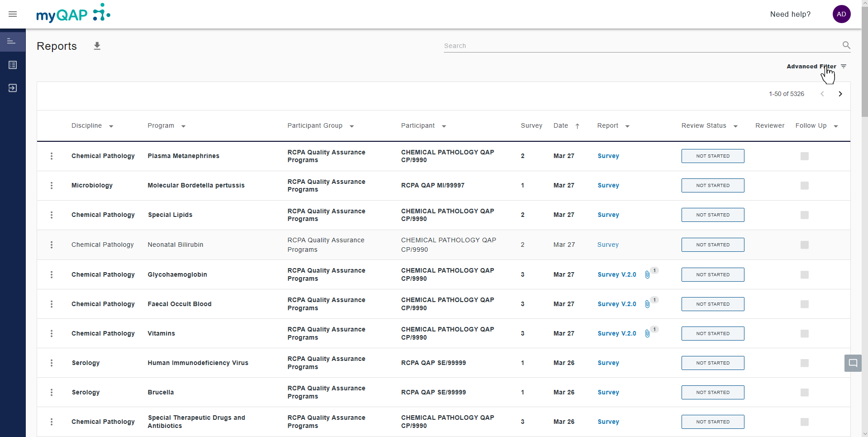
Task: Click into the Search input field
Action: [x=543, y=45]
